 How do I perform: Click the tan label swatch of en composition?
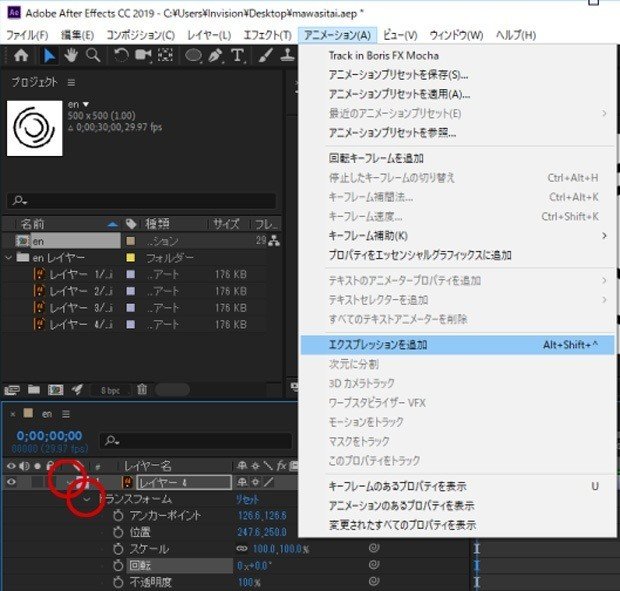[x=130, y=241]
